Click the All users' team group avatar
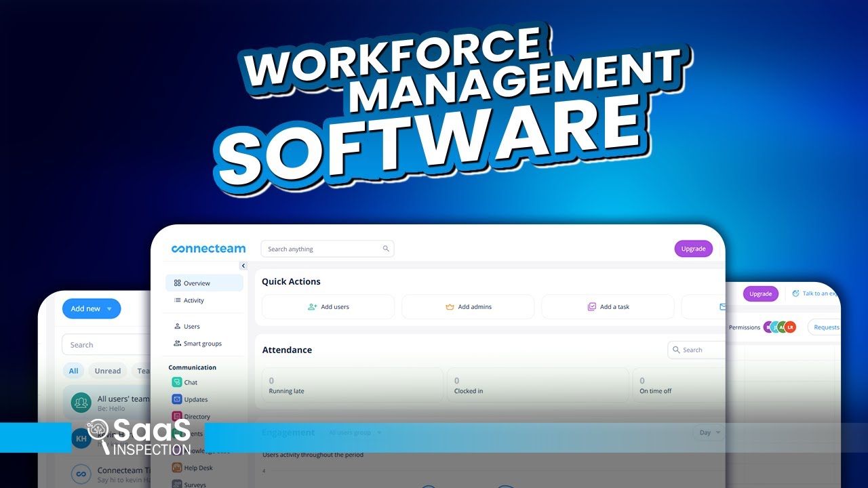Viewport: 868px width, 488px height. [81, 403]
